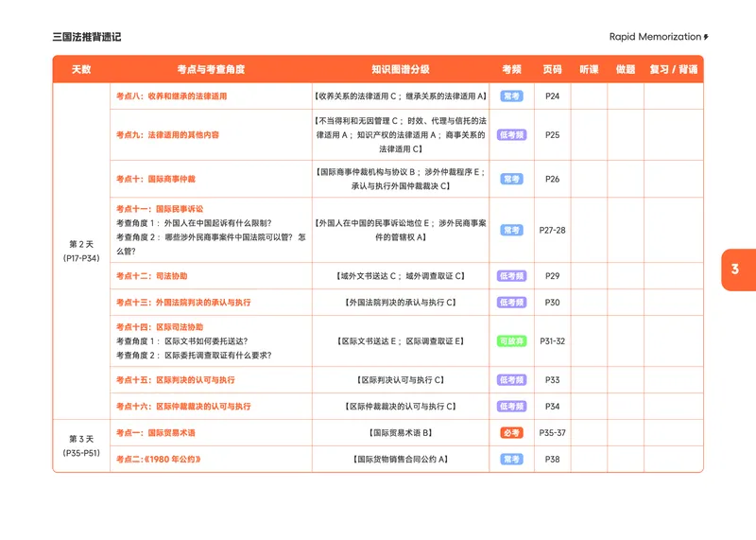Click the cell 【收养关系的法律适用 C；继承关系的法律适用 A】
Image resolution: width=756 pixels, height=540 pixels.
[x=401, y=96]
